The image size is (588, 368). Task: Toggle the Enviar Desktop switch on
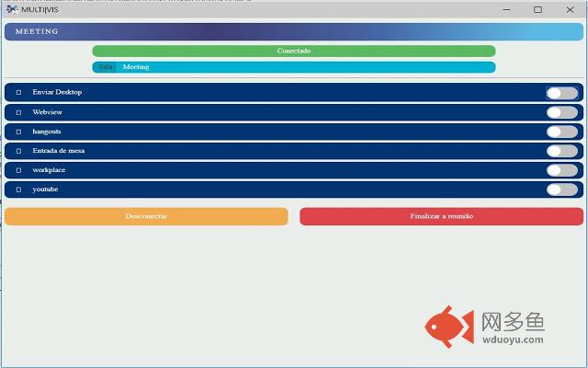point(561,93)
